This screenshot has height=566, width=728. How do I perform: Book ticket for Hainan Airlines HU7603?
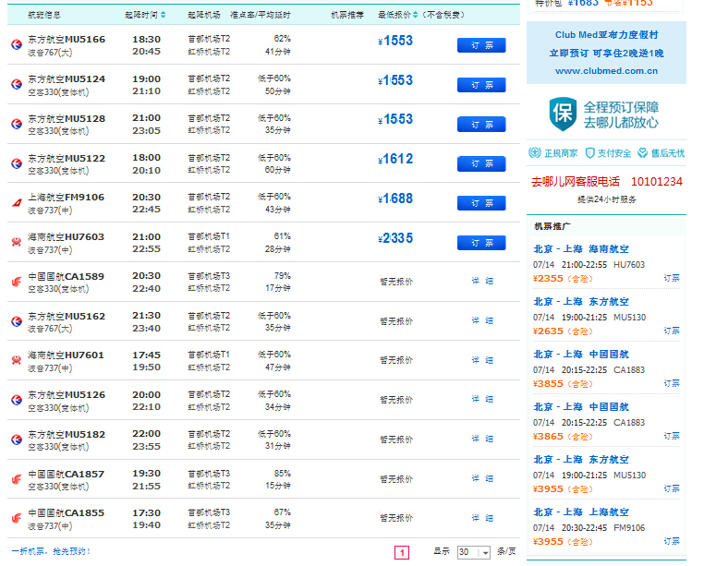(x=481, y=243)
